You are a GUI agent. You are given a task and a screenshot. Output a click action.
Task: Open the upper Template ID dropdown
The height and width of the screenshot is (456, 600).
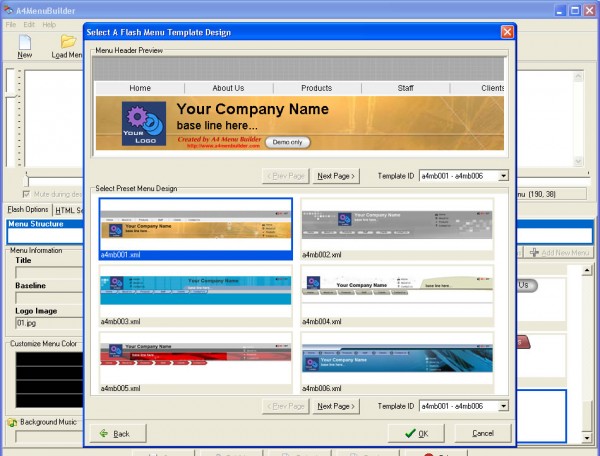pos(504,176)
